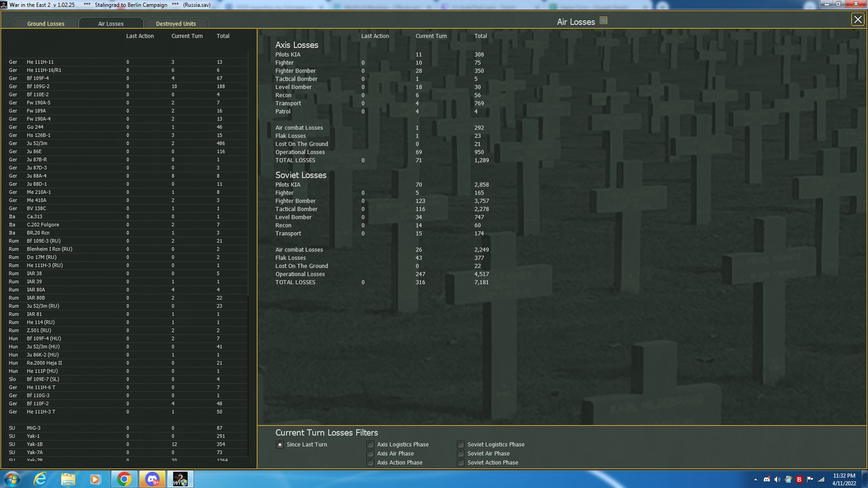Switch to Ground Losses tab
The image size is (868, 488).
(46, 23)
